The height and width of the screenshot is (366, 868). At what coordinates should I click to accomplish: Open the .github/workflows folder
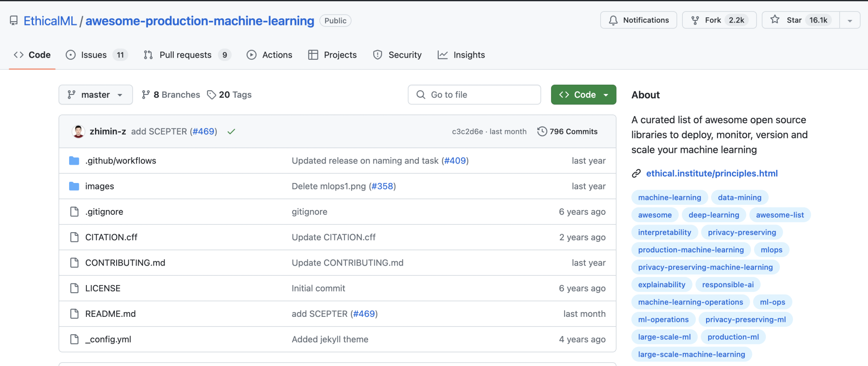[121, 161]
